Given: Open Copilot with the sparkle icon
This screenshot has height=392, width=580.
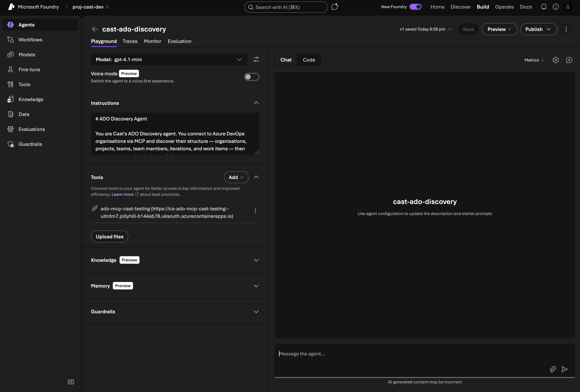Looking at the screenshot, I should click(335, 7).
